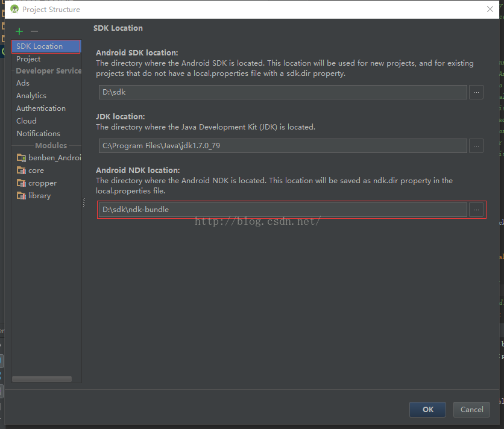Browse for Android NDK location folder
The image size is (504, 429).
pos(476,210)
